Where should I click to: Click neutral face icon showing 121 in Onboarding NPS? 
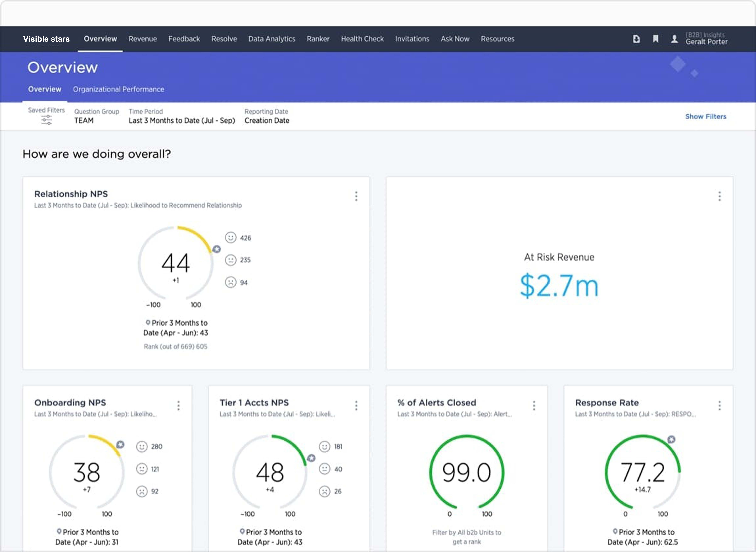(142, 469)
